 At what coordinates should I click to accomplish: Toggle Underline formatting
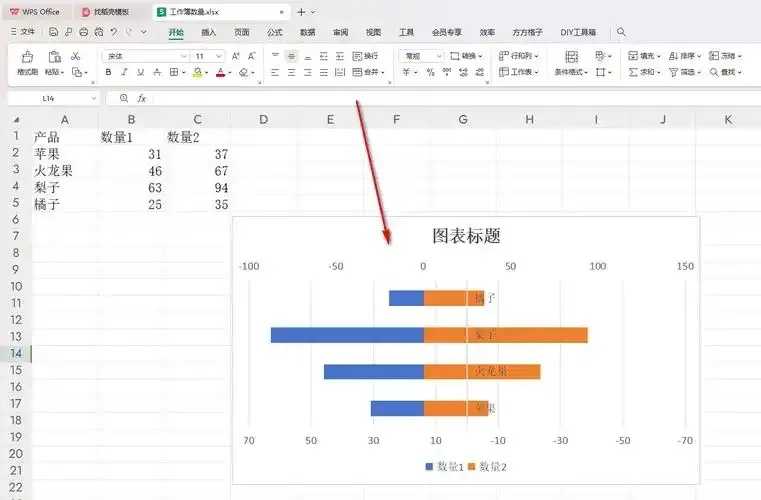140,72
